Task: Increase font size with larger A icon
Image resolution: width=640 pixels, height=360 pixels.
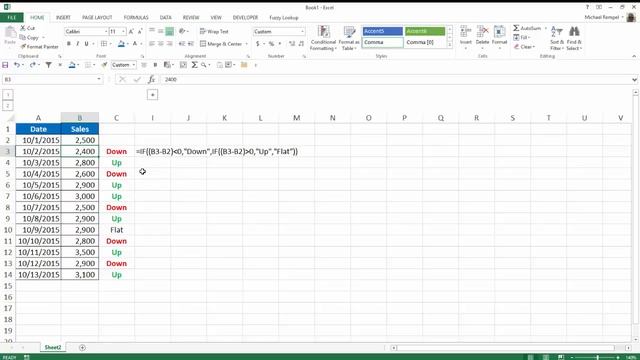Action: pos(131,31)
